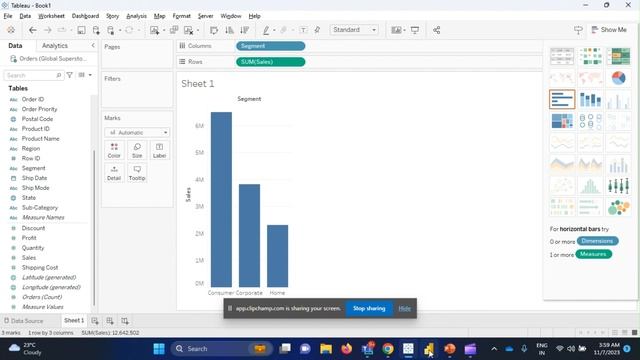Sort ascending using the toolbar icon

tap(229, 30)
